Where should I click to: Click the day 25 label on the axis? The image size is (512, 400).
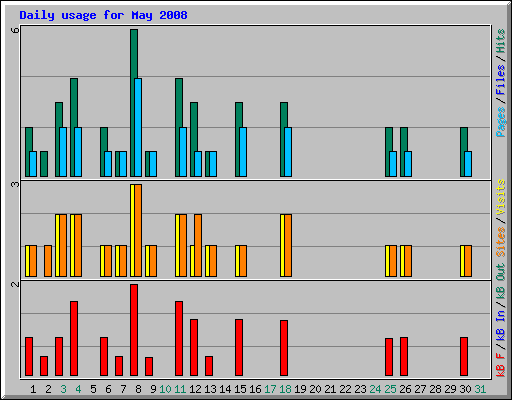click(390, 389)
